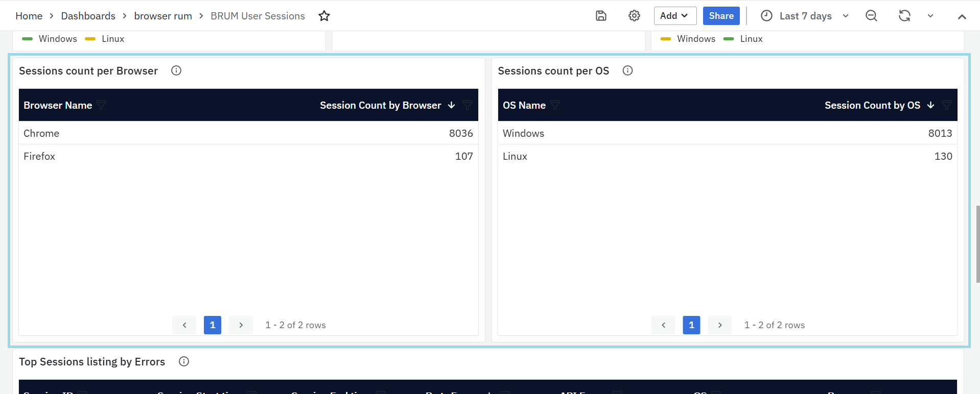Open dashboard settings gear icon
Image resolution: width=980 pixels, height=394 pixels.
coord(634,16)
